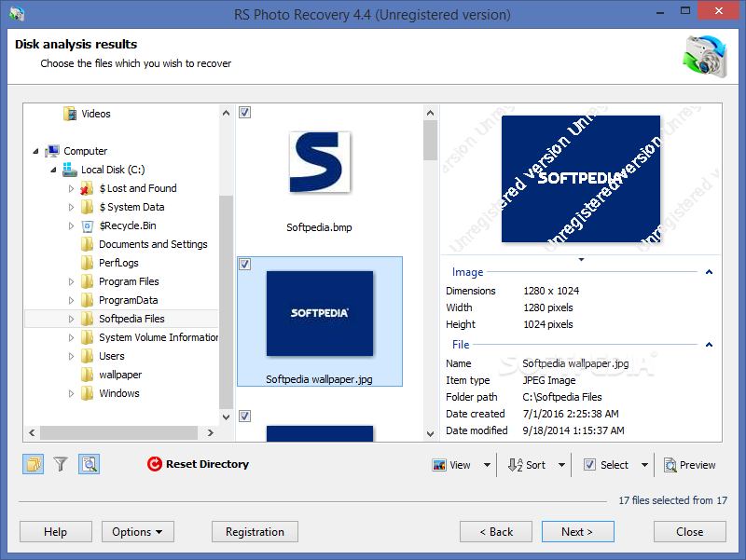Open the View dropdown arrow
Image resolution: width=746 pixels, height=560 pixels.
(x=487, y=465)
